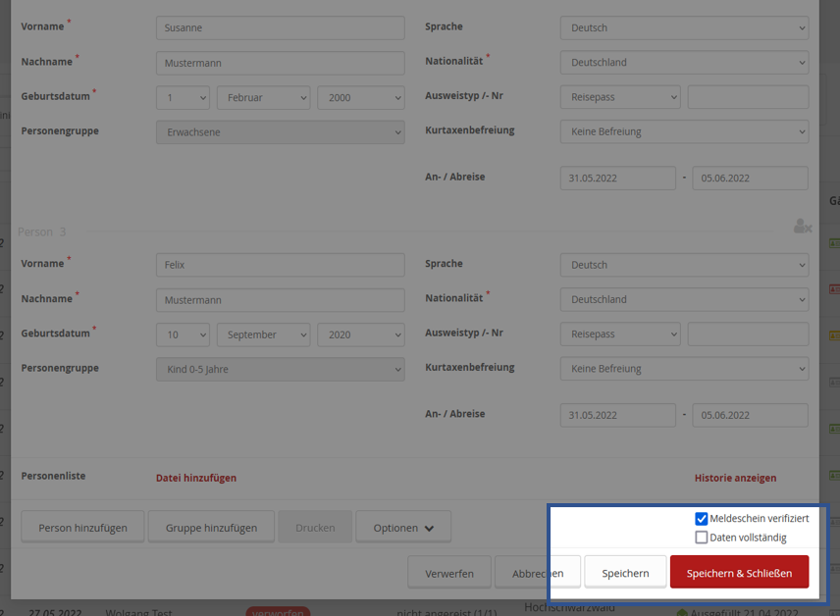Open the birth month dropdown showing Februar
The width and height of the screenshot is (840, 616).
[263, 97]
